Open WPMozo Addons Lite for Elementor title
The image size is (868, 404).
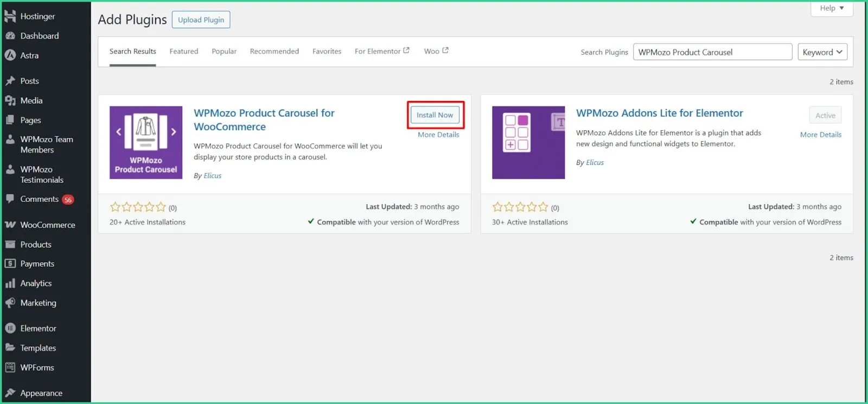pos(660,113)
